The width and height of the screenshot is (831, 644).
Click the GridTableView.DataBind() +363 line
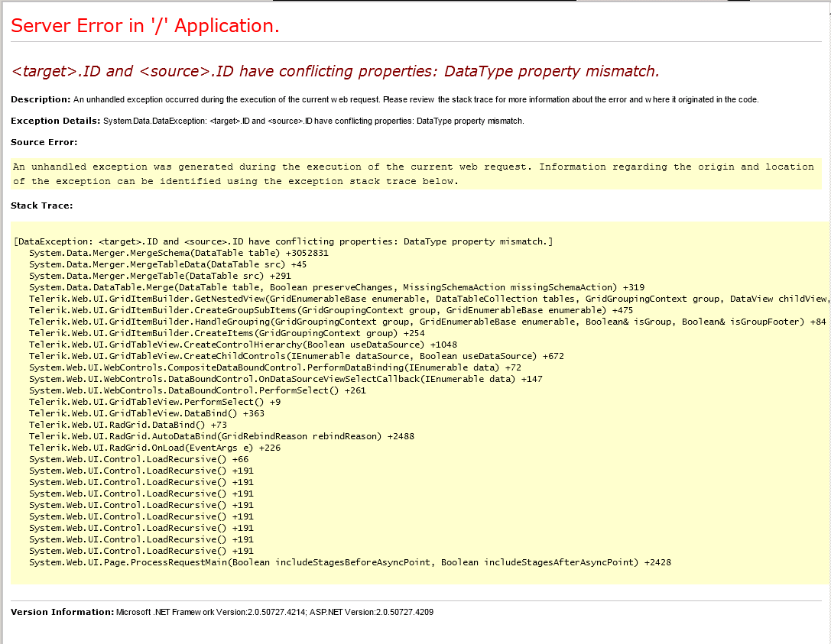tap(146, 413)
